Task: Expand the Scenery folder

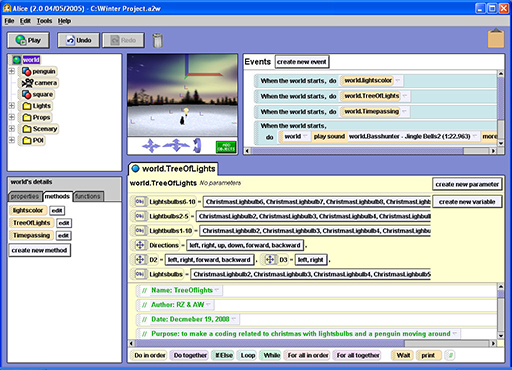Action: [x=12, y=129]
